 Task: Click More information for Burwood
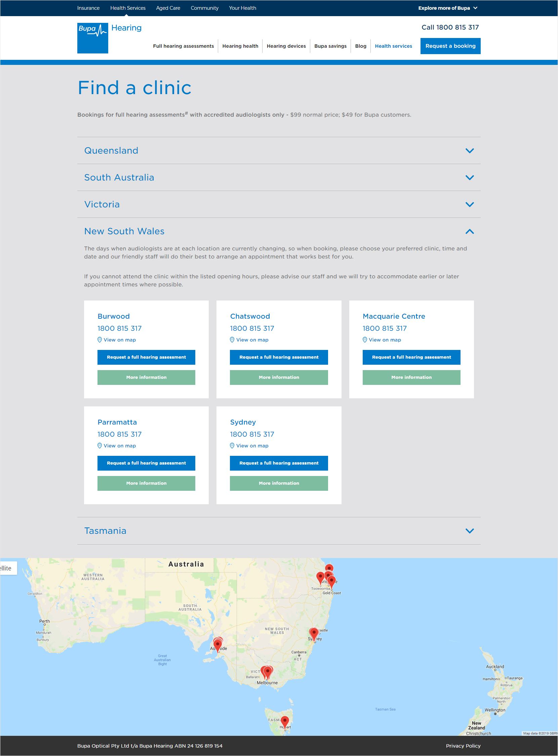146,377
